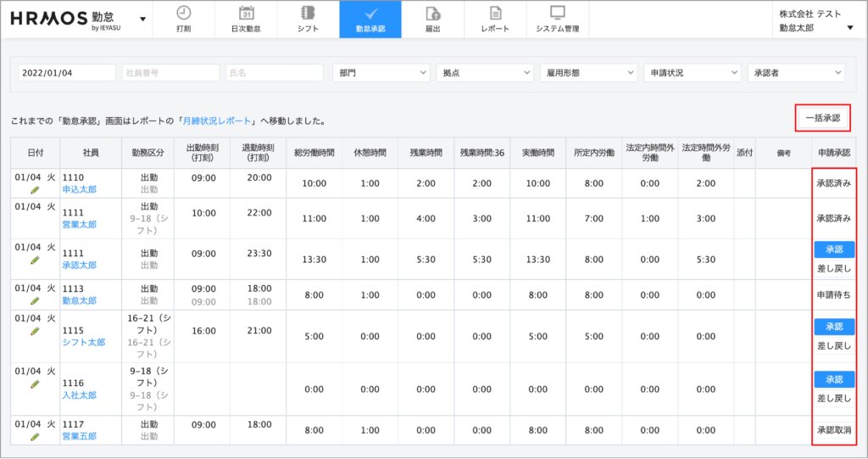The image size is (868, 459).
Task: Open the シフト icon in navigation
Action: click(309, 14)
